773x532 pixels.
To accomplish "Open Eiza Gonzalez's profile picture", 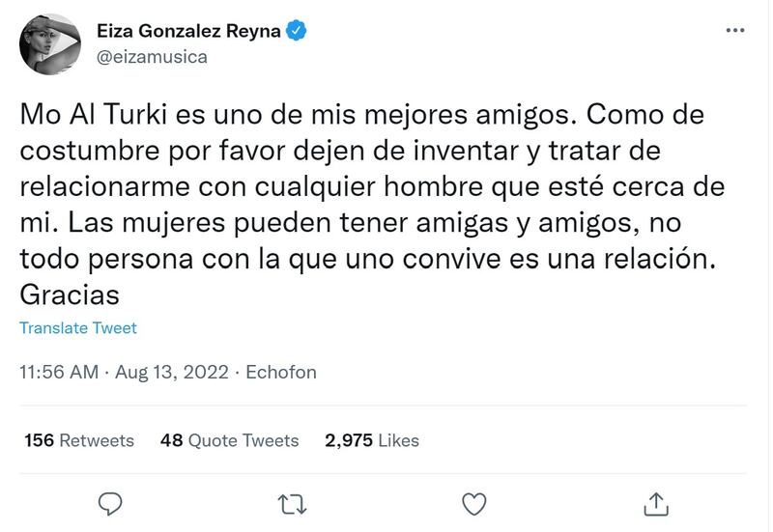I will (x=50, y=43).
